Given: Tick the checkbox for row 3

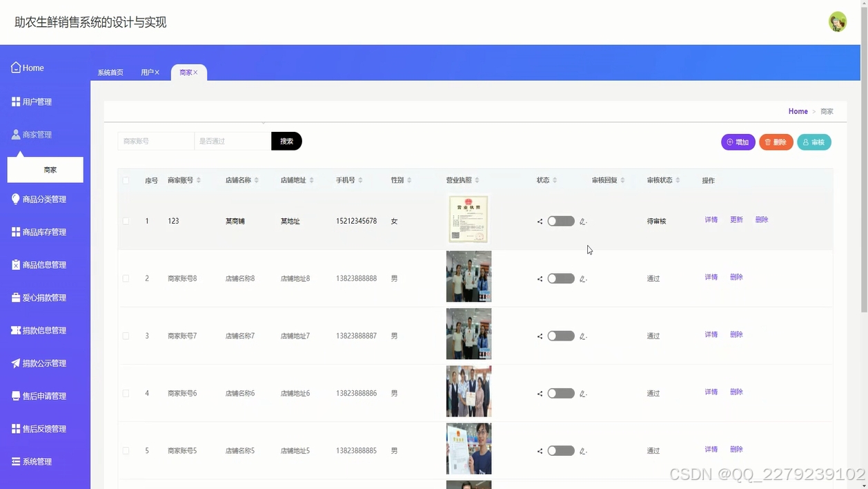Looking at the screenshot, I should click(126, 336).
